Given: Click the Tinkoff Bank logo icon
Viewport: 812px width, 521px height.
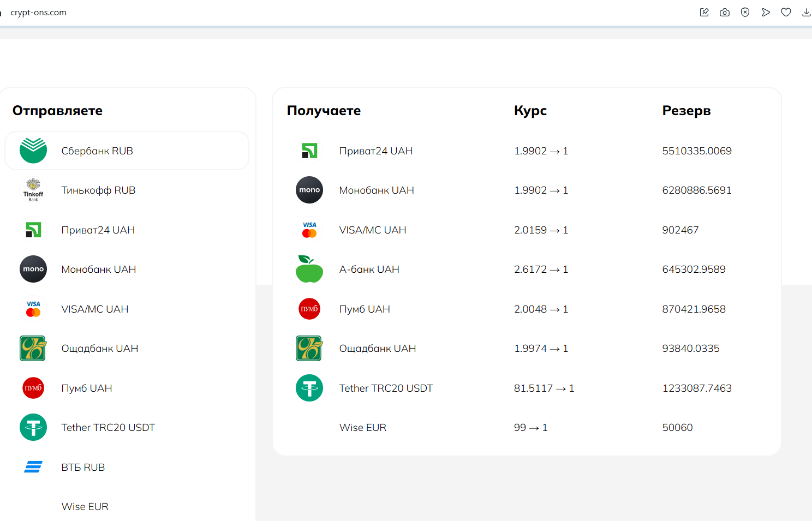Looking at the screenshot, I should click(x=33, y=190).
